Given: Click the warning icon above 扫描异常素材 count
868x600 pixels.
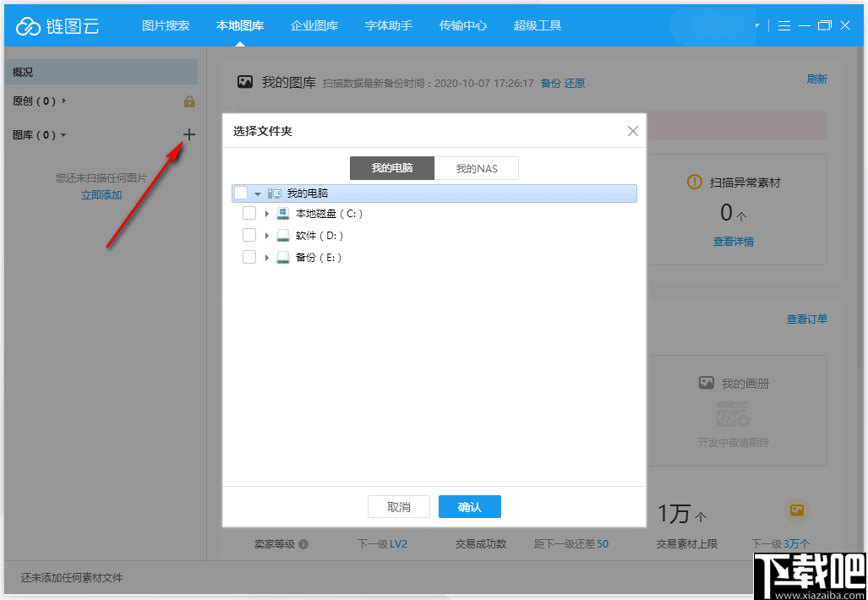Looking at the screenshot, I should (694, 180).
